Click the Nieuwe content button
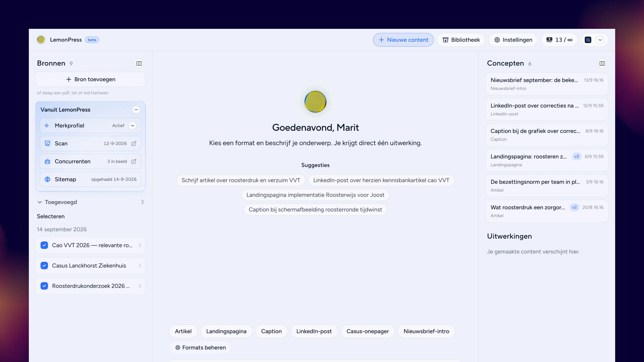The height and width of the screenshot is (362, 644). [403, 40]
